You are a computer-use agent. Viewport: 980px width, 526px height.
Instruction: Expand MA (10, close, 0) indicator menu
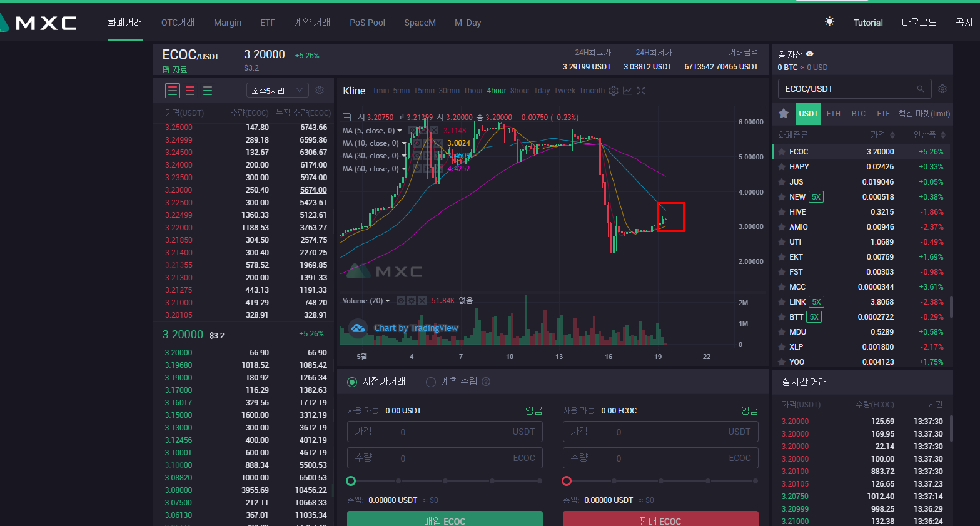[x=403, y=143]
